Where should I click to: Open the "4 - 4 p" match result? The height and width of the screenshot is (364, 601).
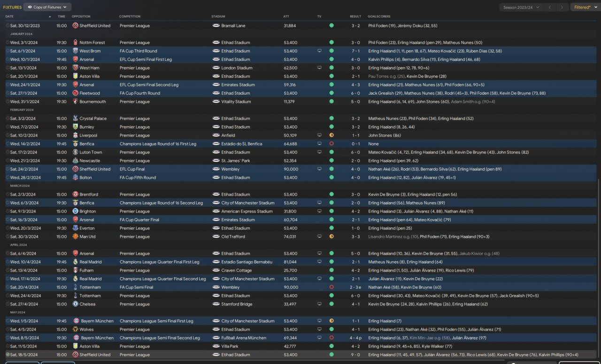(x=356, y=338)
